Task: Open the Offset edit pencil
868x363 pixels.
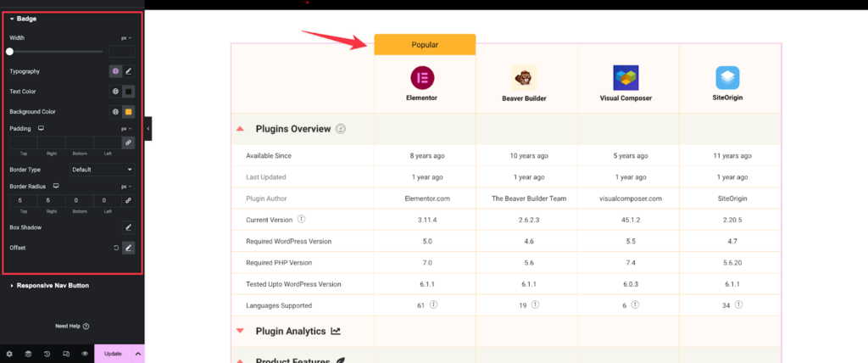Action: 129,248
